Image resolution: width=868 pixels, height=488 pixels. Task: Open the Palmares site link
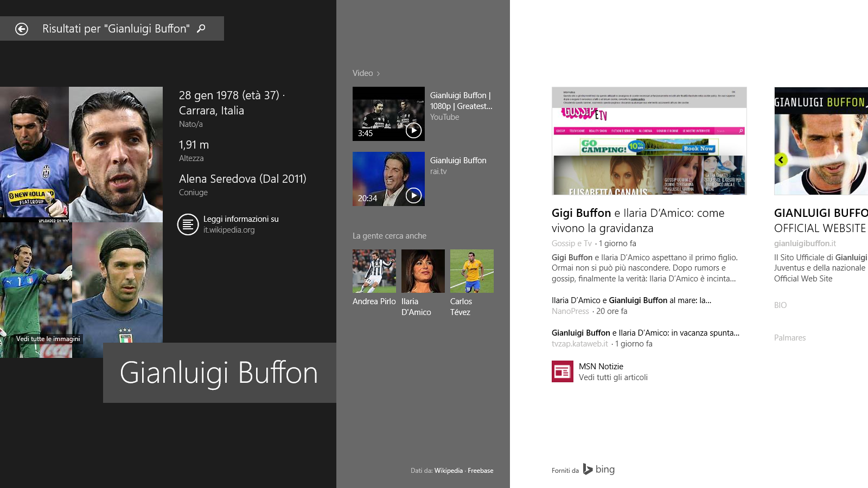coord(790,338)
